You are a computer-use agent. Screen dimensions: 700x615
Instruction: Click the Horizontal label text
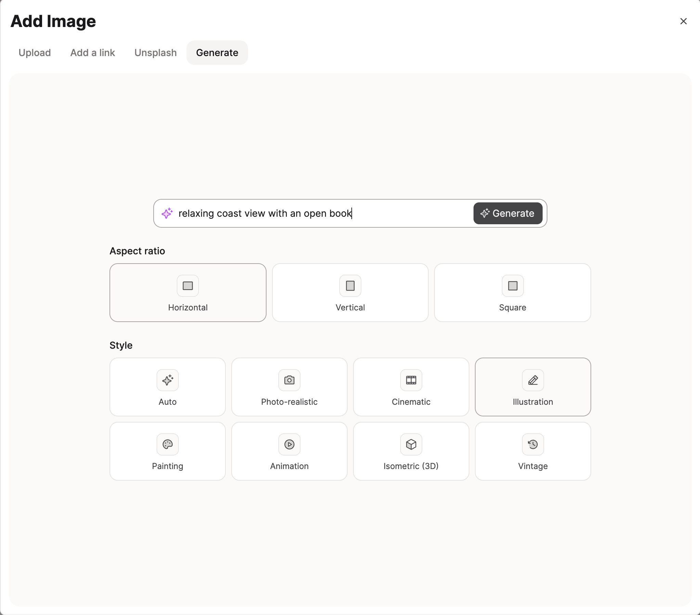[188, 307]
